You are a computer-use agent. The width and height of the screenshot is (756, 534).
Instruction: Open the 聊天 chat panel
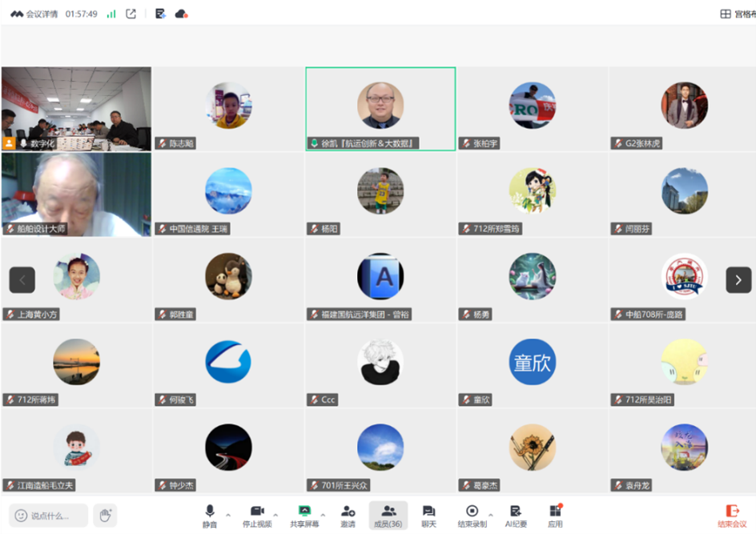click(x=428, y=512)
